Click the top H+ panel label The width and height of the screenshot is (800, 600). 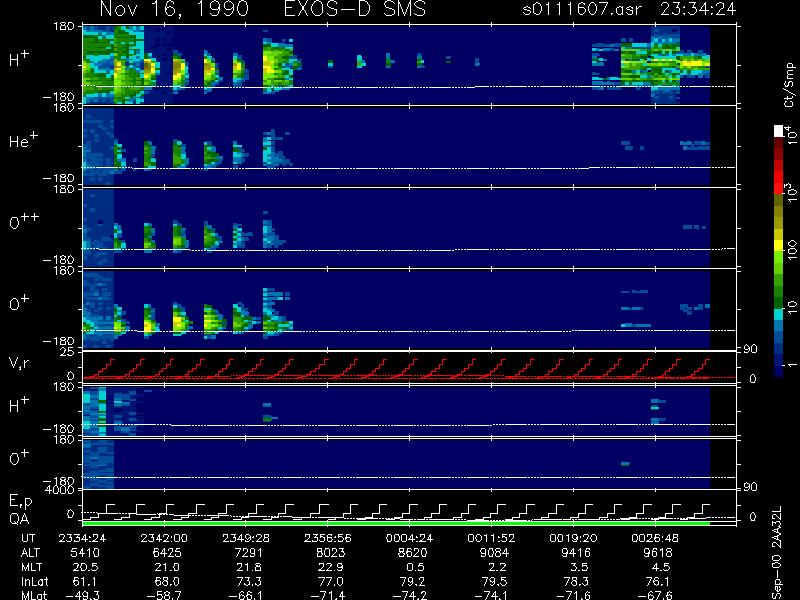19,59
